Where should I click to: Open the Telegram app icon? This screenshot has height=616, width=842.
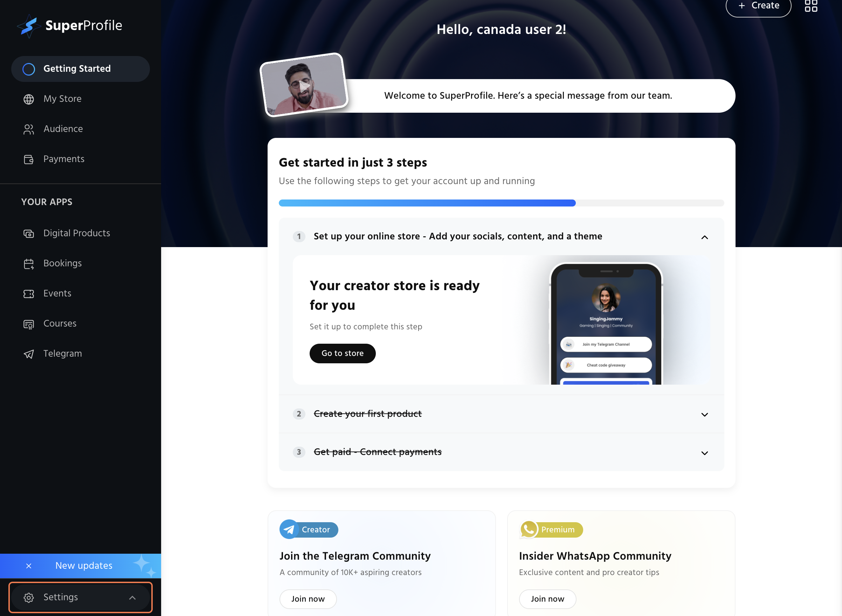tap(29, 353)
